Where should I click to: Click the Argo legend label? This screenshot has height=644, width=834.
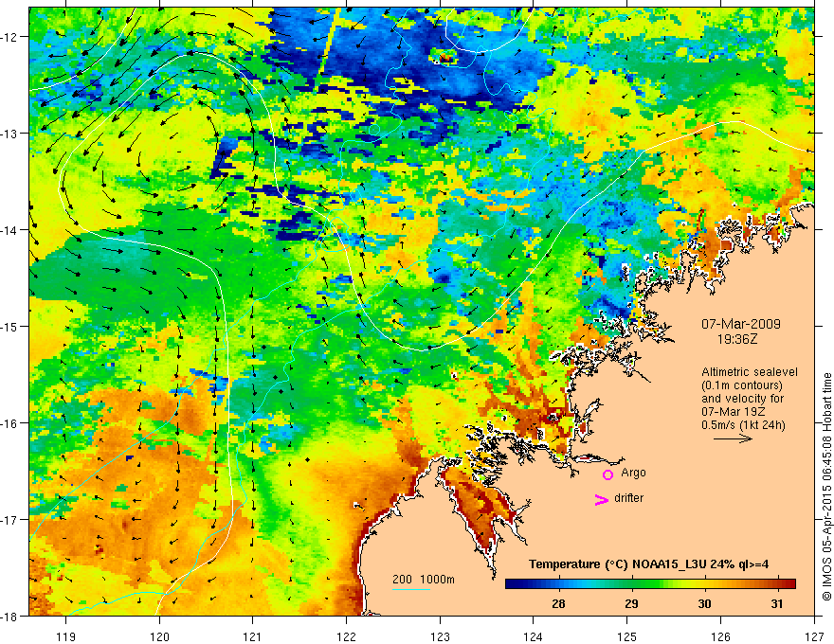(633, 473)
